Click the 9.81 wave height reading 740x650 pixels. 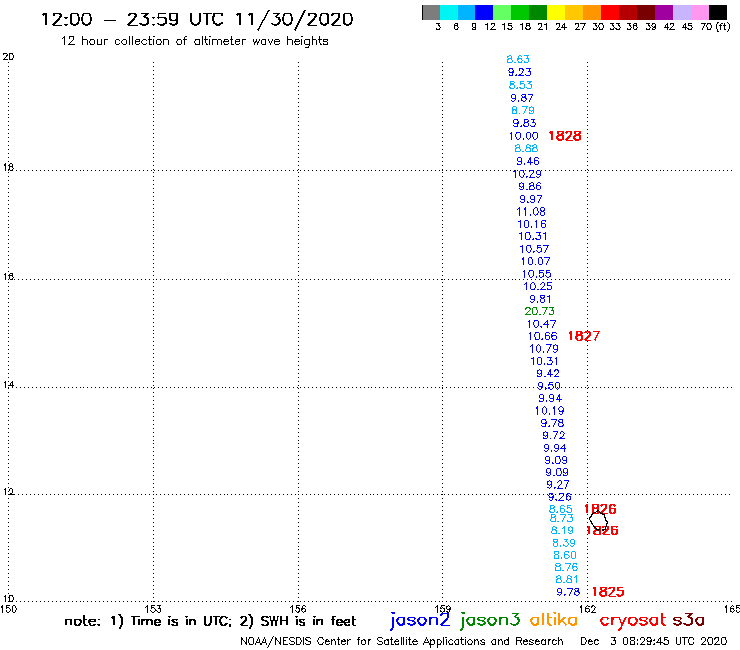pyautogui.click(x=540, y=299)
